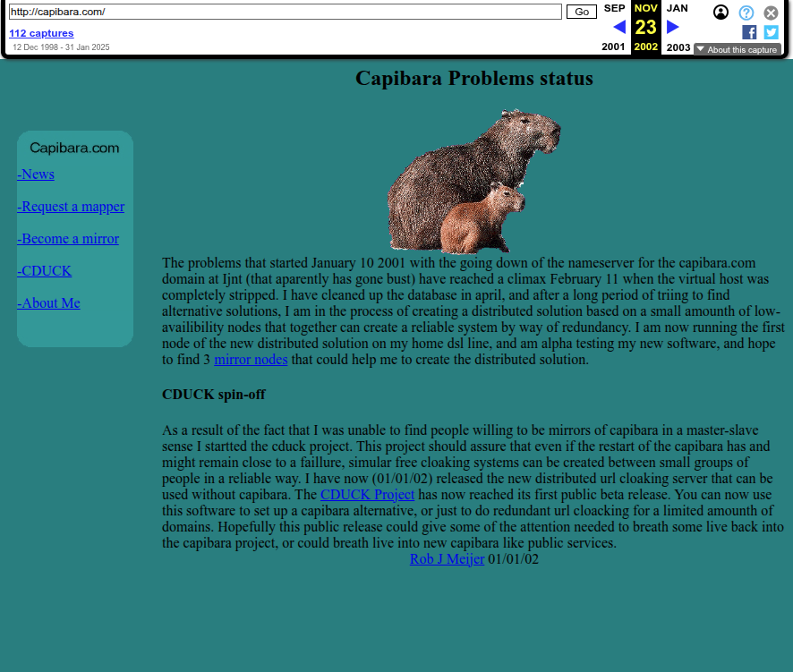This screenshot has width=793, height=672.
Task: Go to previous capture with left arrow
Action: tap(618, 27)
